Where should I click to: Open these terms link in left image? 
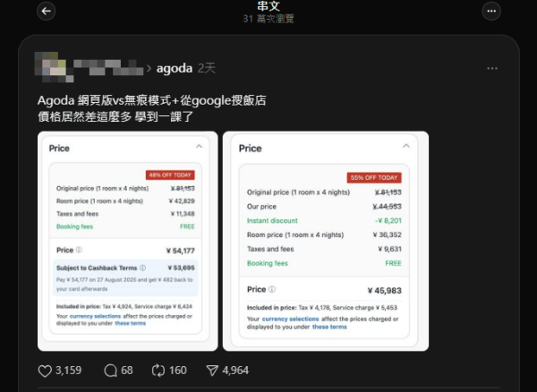tap(131, 323)
